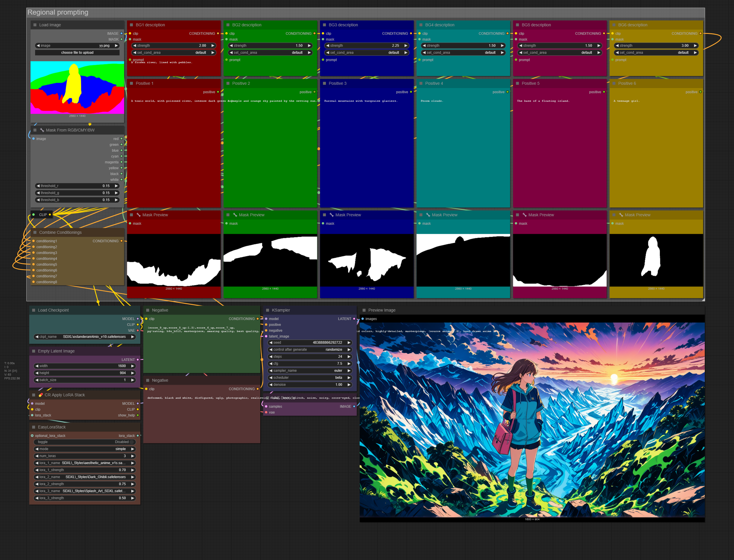Collapse the KSampler node using its title square
The height and width of the screenshot is (560, 734).
point(268,310)
